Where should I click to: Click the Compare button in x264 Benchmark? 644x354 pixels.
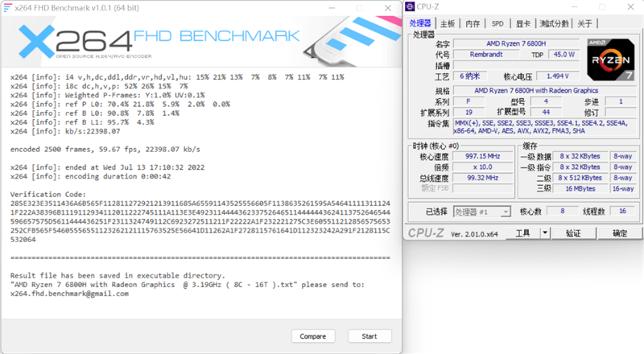pos(313,336)
